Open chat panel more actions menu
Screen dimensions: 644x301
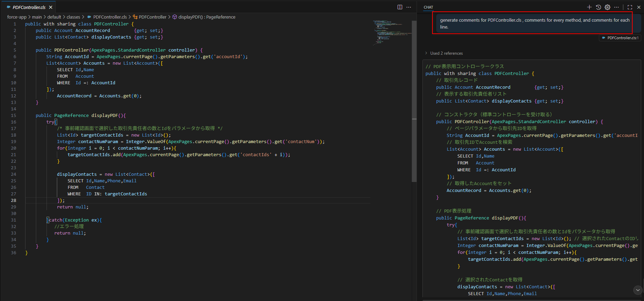tap(616, 7)
